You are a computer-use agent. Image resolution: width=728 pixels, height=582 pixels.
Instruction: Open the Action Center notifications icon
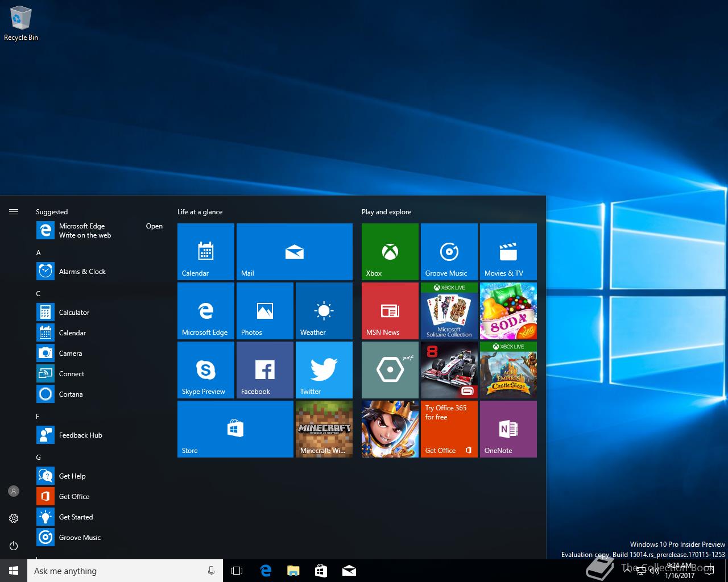709,571
